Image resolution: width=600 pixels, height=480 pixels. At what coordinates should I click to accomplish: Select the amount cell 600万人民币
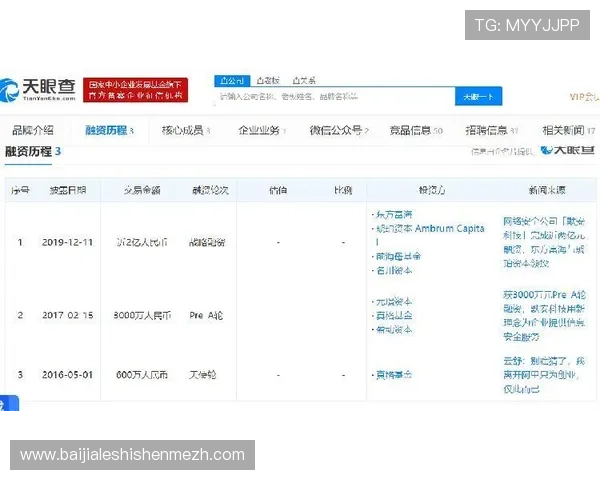pyautogui.click(x=142, y=375)
